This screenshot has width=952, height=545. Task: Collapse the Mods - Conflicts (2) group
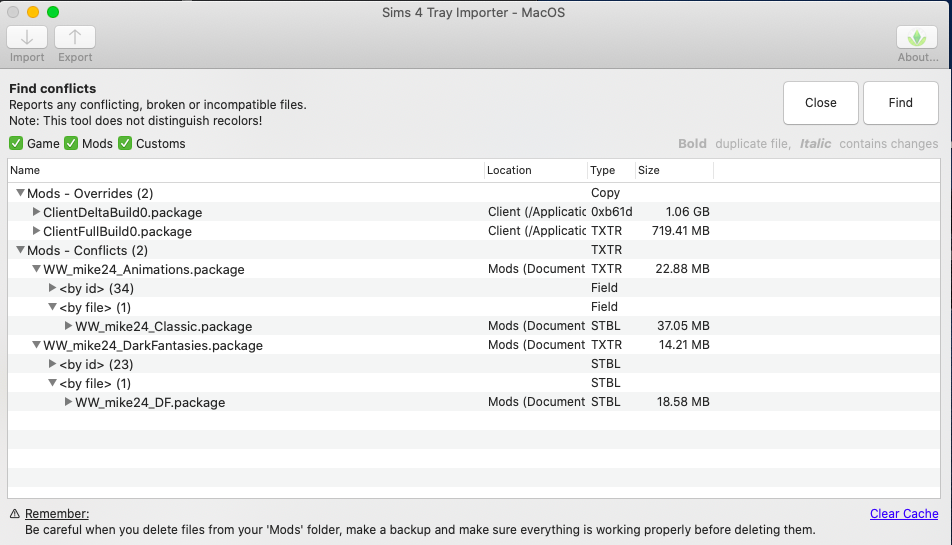coord(20,250)
